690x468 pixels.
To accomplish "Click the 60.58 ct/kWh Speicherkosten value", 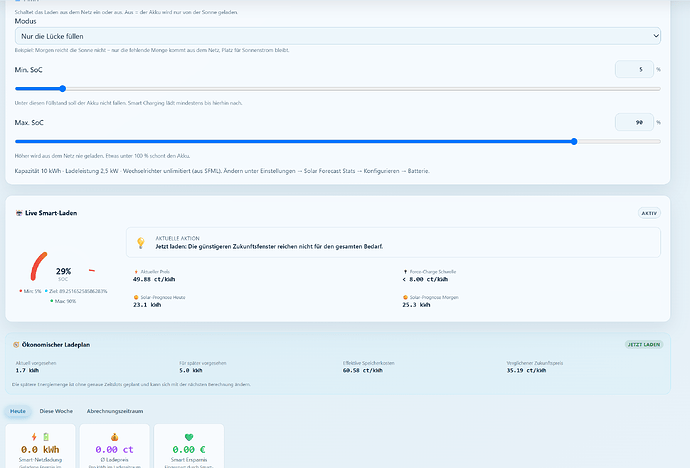I will click(363, 370).
